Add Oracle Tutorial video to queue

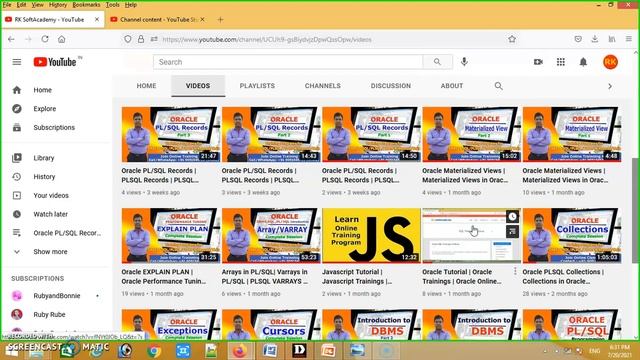512,232
